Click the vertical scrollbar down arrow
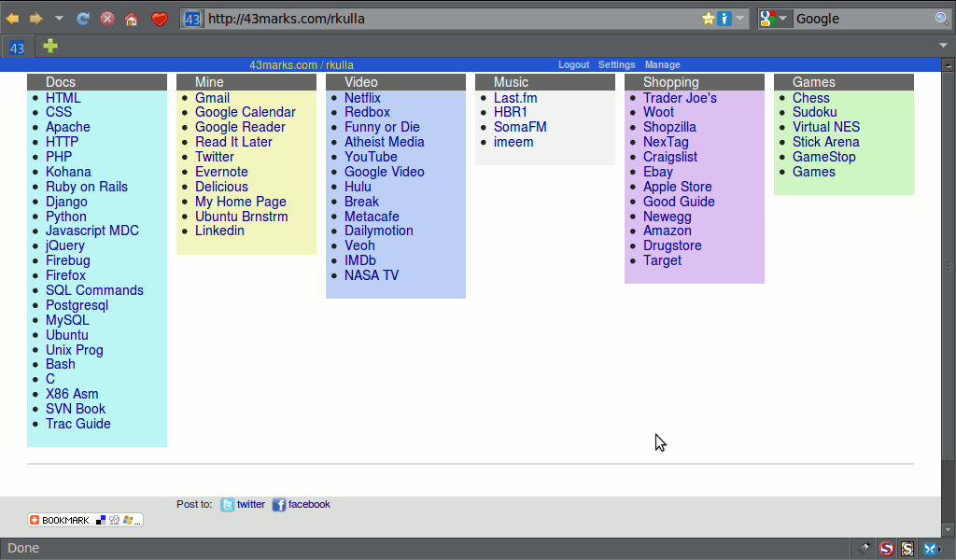Image resolution: width=956 pixels, height=560 pixels. click(x=948, y=530)
